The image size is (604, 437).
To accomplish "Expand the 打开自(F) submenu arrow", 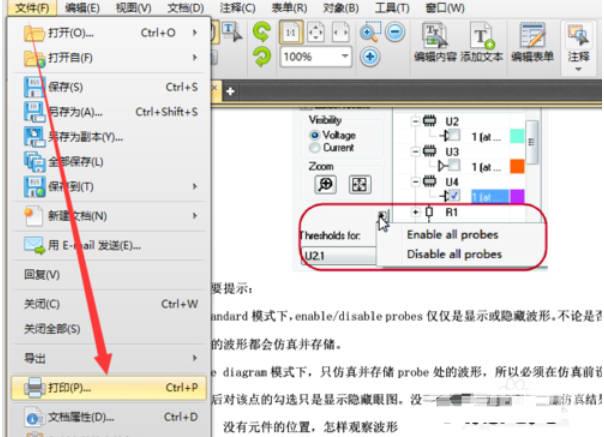I will [195, 58].
